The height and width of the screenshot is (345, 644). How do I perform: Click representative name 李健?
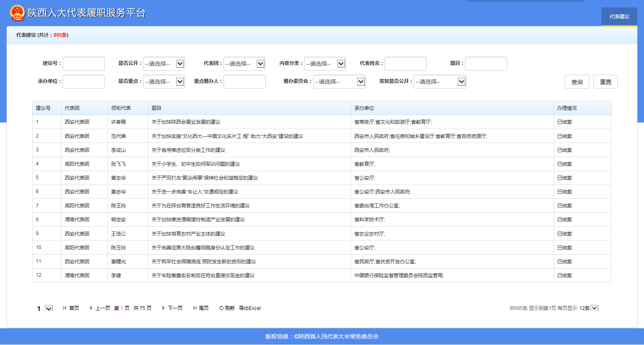[116, 276]
